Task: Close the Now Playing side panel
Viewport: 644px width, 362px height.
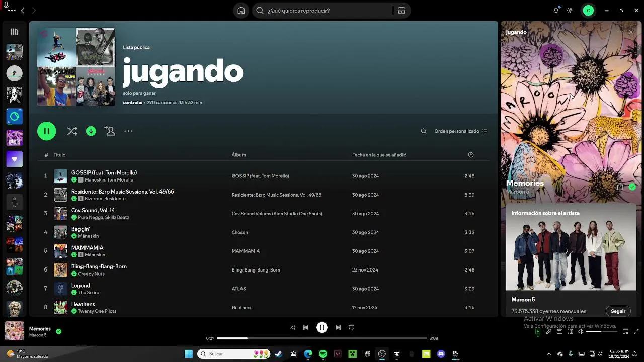Action: pyautogui.click(x=631, y=32)
